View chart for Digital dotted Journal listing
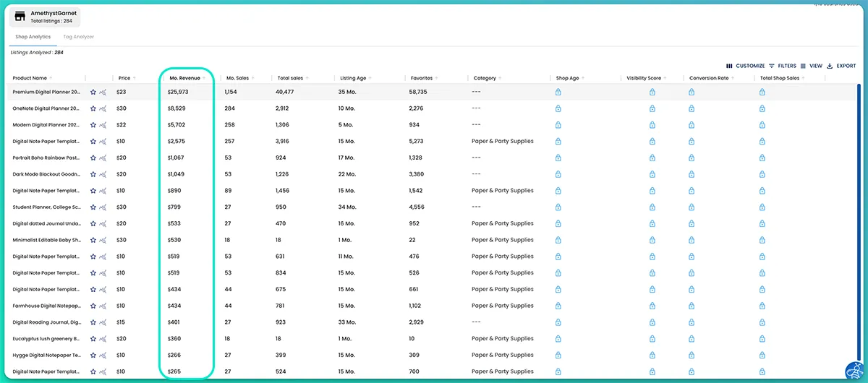 click(103, 223)
